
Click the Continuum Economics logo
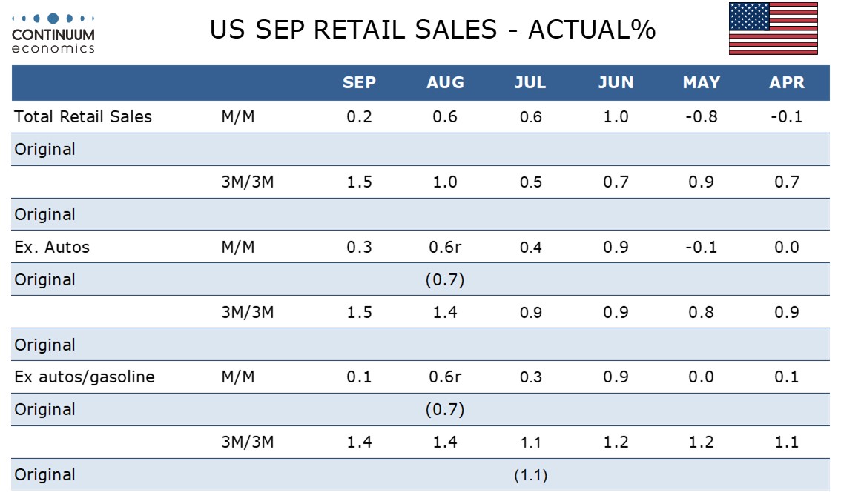(x=53, y=33)
